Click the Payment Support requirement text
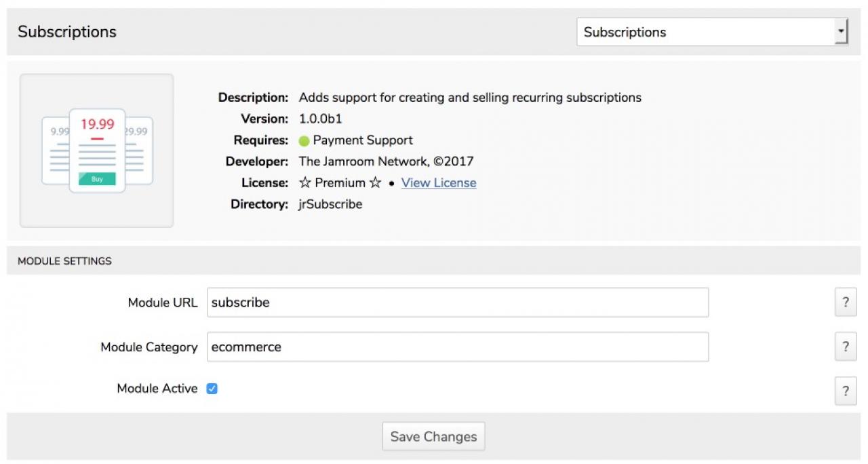This screenshot has height=464, width=868. [x=363, y=140]
